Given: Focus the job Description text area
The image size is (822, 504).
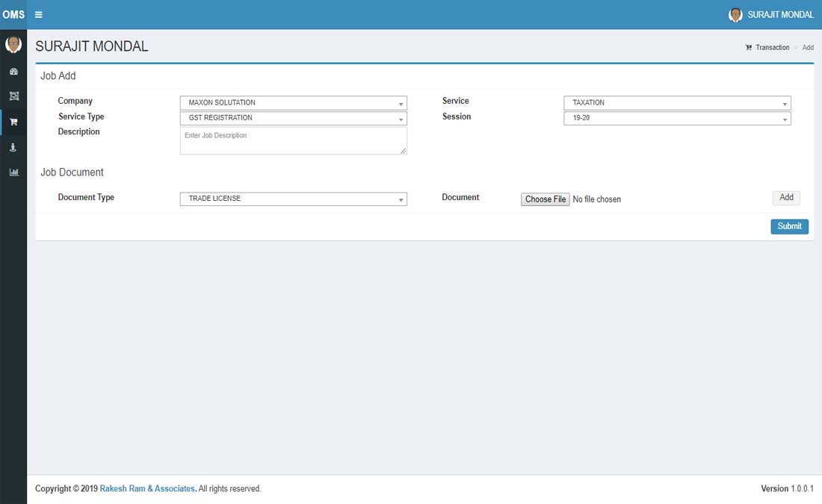Looking at the screenshot, I should 293,140.
